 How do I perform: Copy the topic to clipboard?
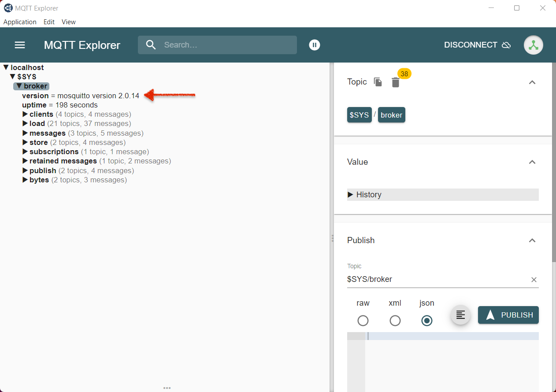pos(378,82)
